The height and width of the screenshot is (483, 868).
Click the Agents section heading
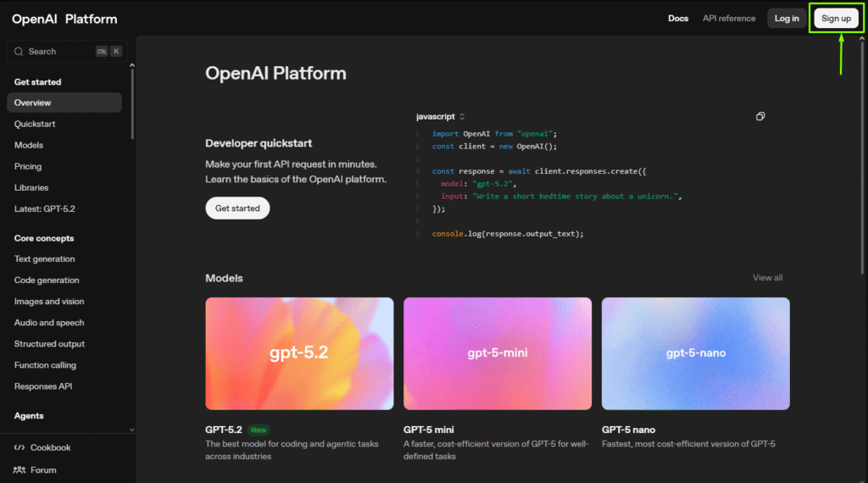[x=29, y=416]
